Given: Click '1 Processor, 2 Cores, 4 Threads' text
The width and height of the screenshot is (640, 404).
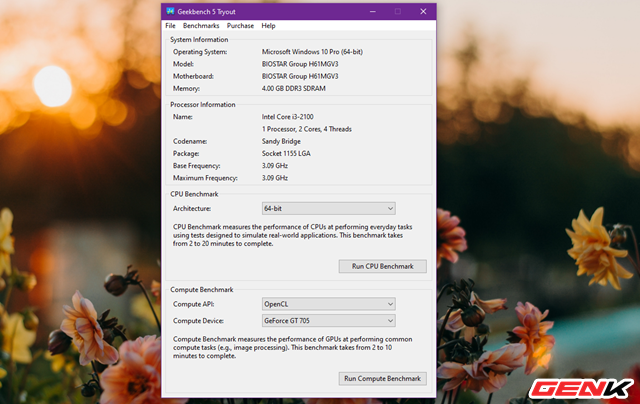Looking at the screenshot, I should pyautogui.click(x=307, y=129).
